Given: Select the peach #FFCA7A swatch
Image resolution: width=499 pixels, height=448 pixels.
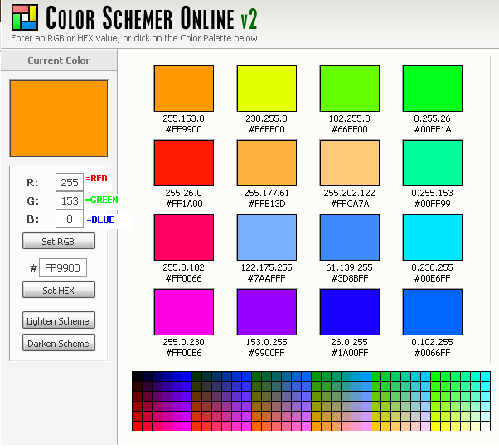Looking at the screenshot, I should [350, 163].
